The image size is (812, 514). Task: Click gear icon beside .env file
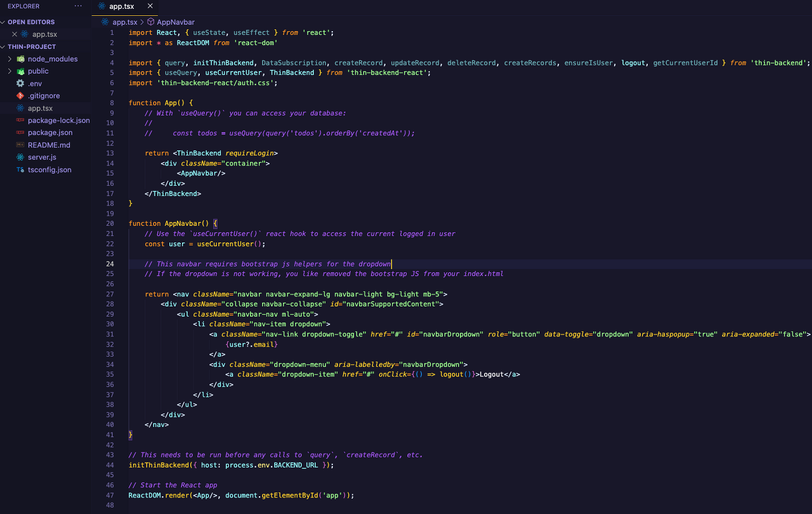(21, 84)
